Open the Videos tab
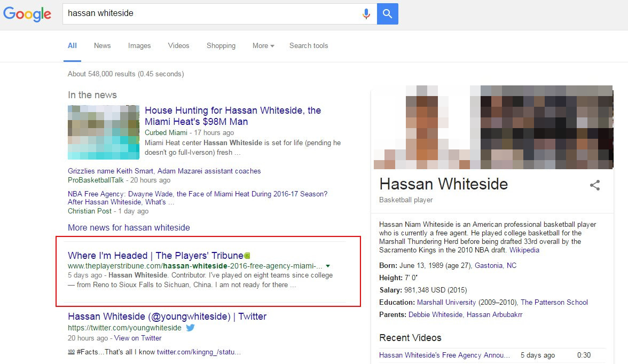The image size is (628, 364). click(x=178, y=46)
